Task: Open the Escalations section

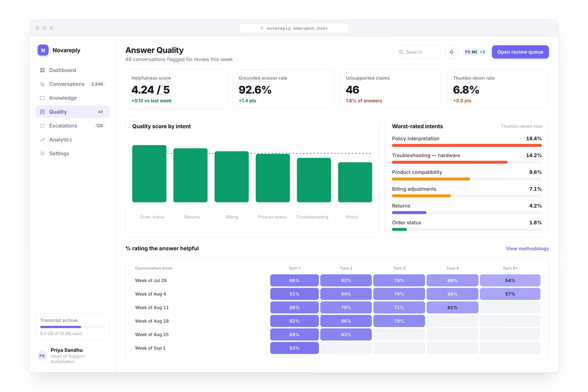Action: (73, 126)
